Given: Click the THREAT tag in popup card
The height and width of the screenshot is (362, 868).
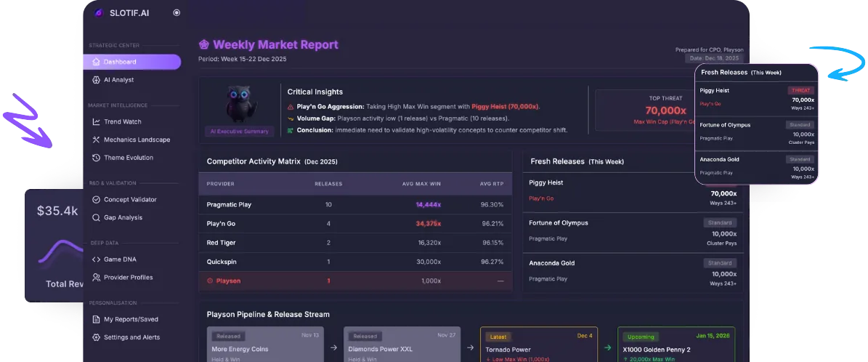Looking at the screenshot, I should (x=801, y=90).
